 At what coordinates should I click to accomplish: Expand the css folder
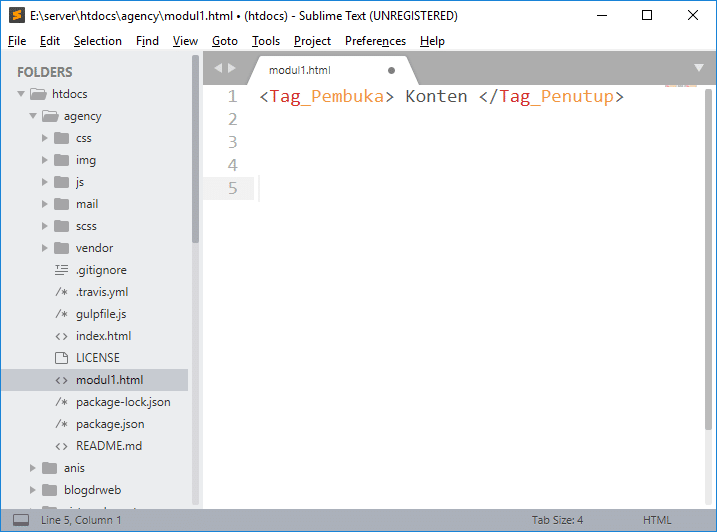click(x=44, y=138)
